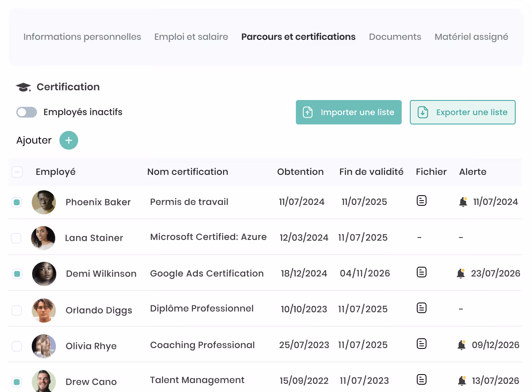The height and width of the screenshot is (392, 532).
Task: Open the Matériel assigné tab
Action: tap(471, 37)
